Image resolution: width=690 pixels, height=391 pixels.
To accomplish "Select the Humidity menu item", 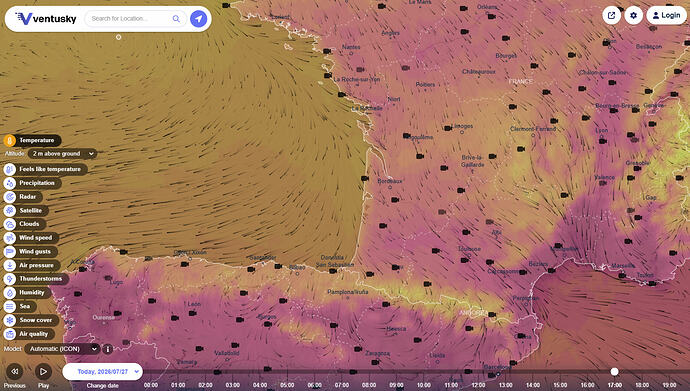I will 27,292.
